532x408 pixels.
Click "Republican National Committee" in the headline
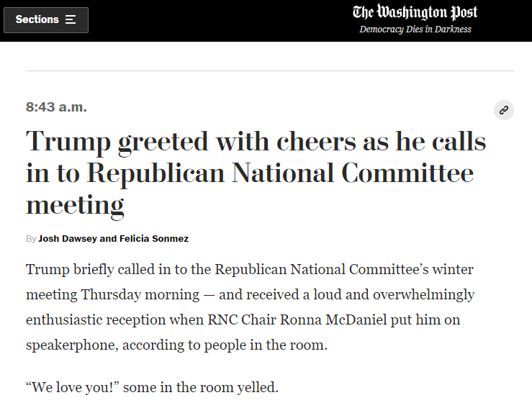point(281,174)
